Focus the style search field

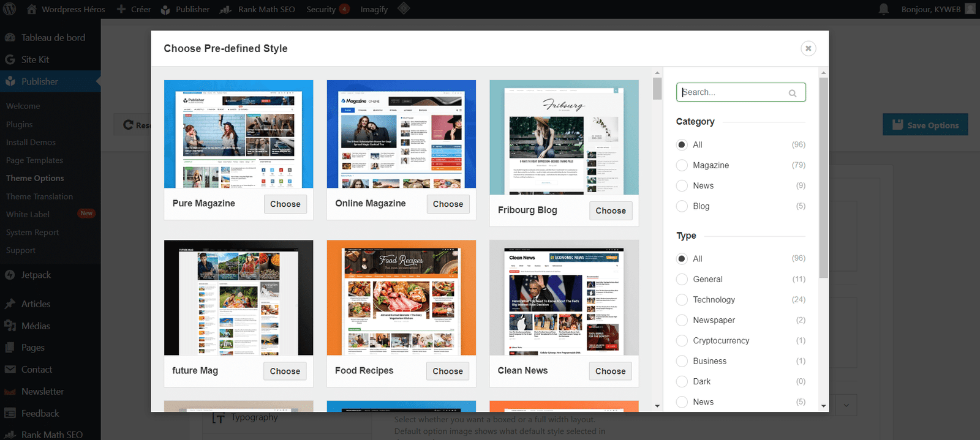coord(734,92)
